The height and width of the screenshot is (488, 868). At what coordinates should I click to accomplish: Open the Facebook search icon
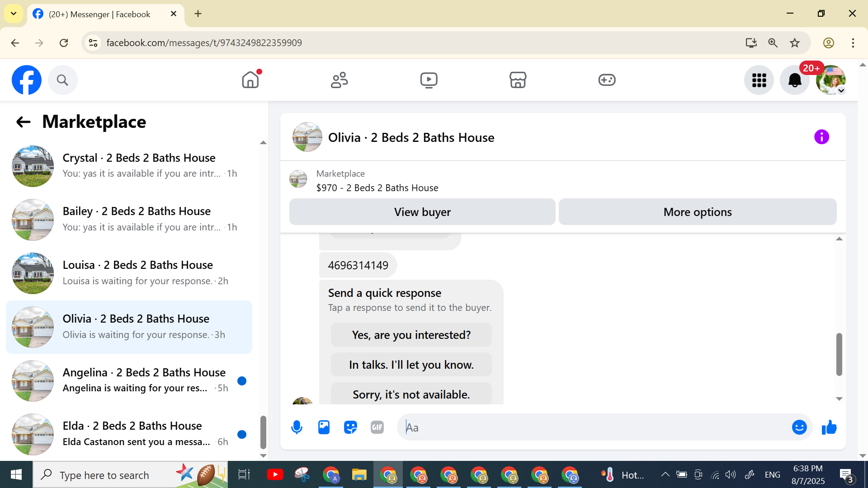pos(62,80)
